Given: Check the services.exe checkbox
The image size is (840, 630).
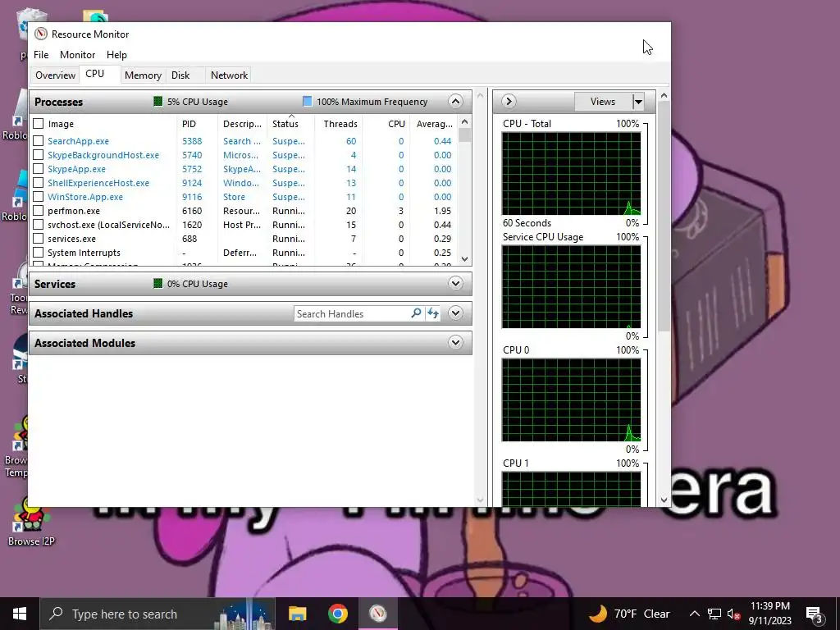Looking at the screenshot, I should pyautogui.click(x=39, y=239).
